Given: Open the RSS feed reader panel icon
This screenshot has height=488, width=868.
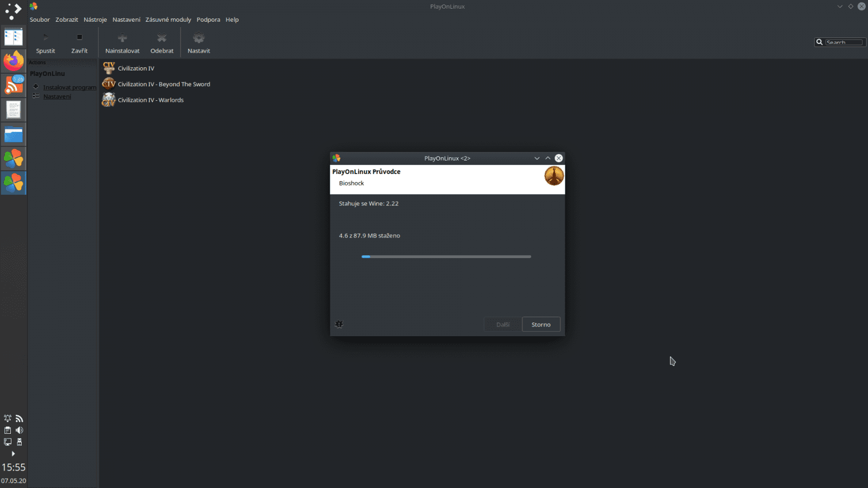Looking at the screenshot, I should point(14,85).
